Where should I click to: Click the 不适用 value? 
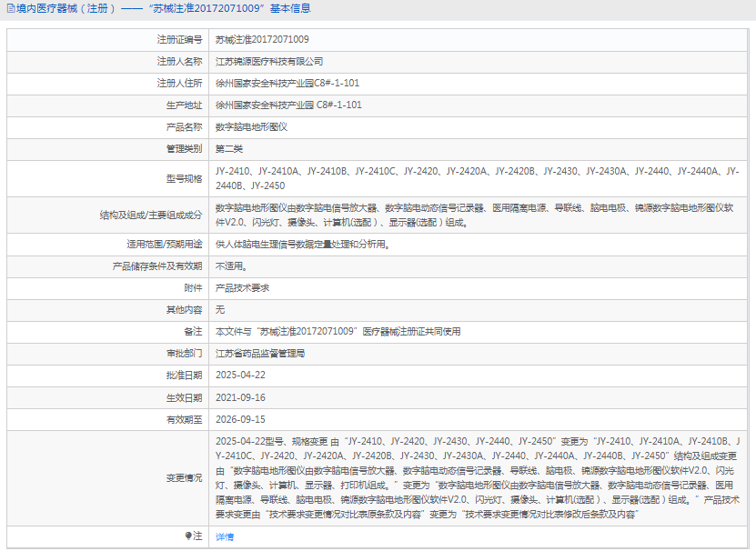(x=231, y=266)
